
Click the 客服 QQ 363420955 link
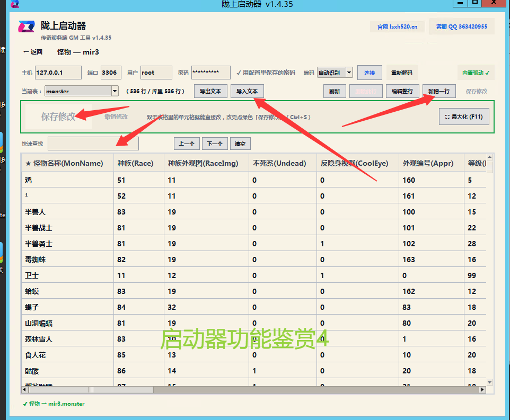(462, 26)
